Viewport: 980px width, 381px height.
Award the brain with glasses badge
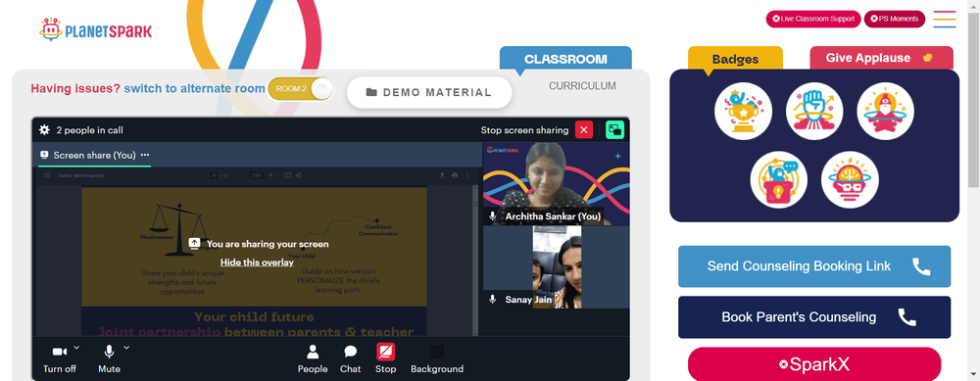(x=850, y=180)
